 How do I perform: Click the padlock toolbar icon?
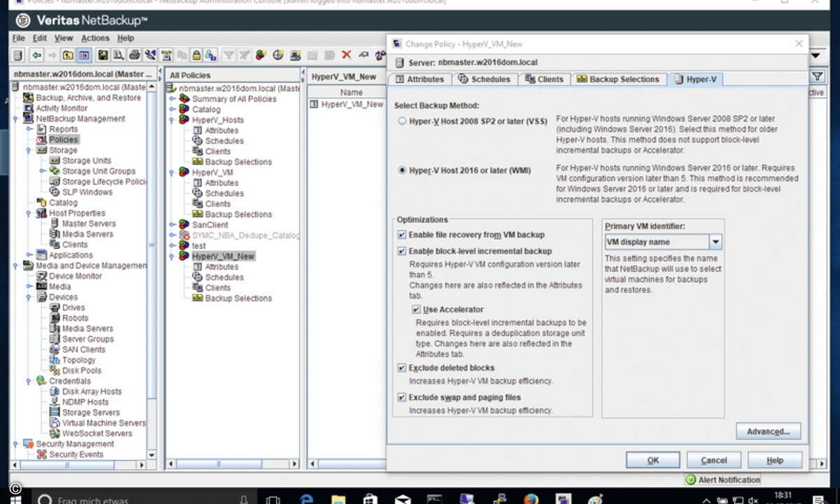click(197, 55)
